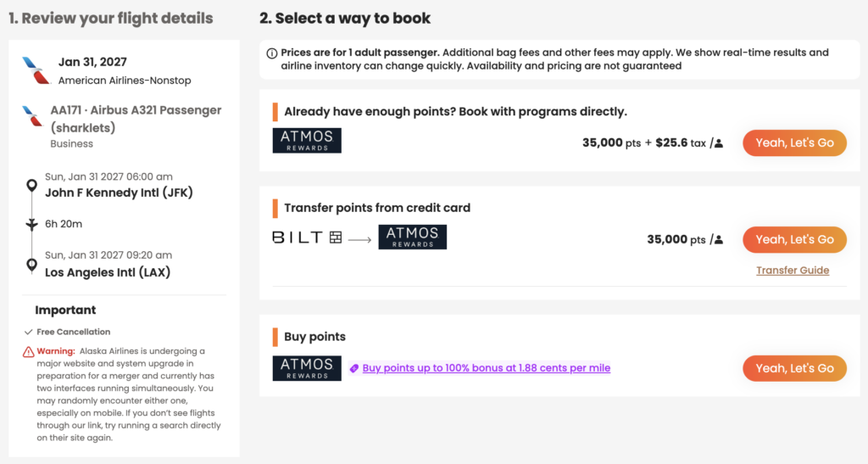
Task: Open the Transfer Guide link
Action: point(793,271)
